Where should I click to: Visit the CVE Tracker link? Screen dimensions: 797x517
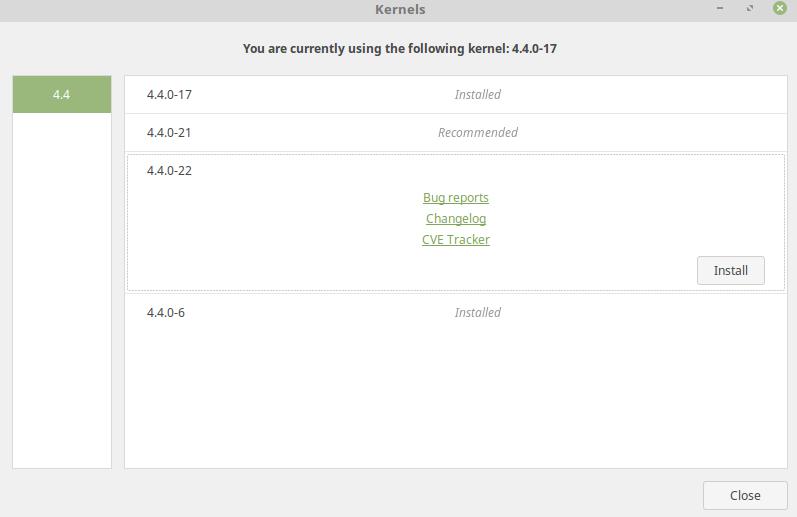pos(456,240)
